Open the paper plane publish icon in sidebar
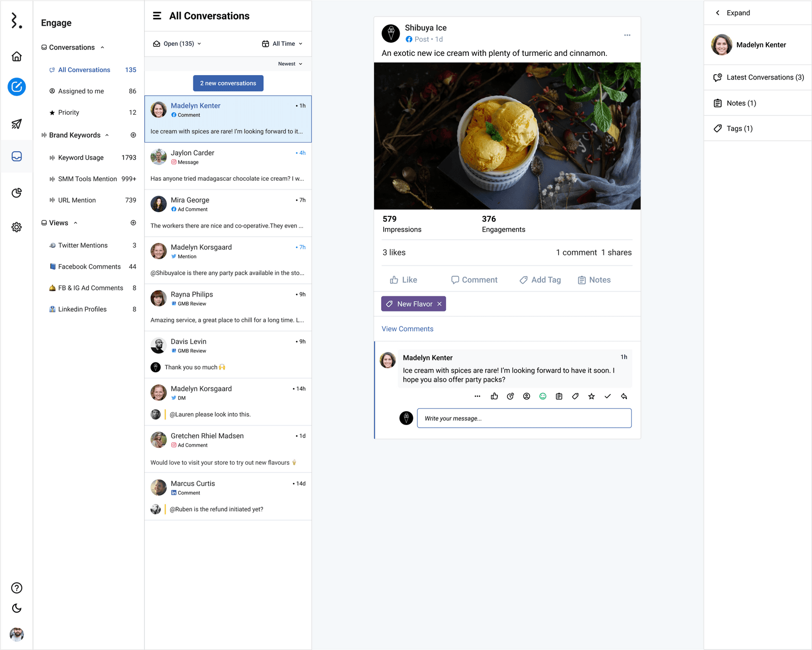Image resolution: width=812 pixels, height=650 pixels. tap(17, 124)
